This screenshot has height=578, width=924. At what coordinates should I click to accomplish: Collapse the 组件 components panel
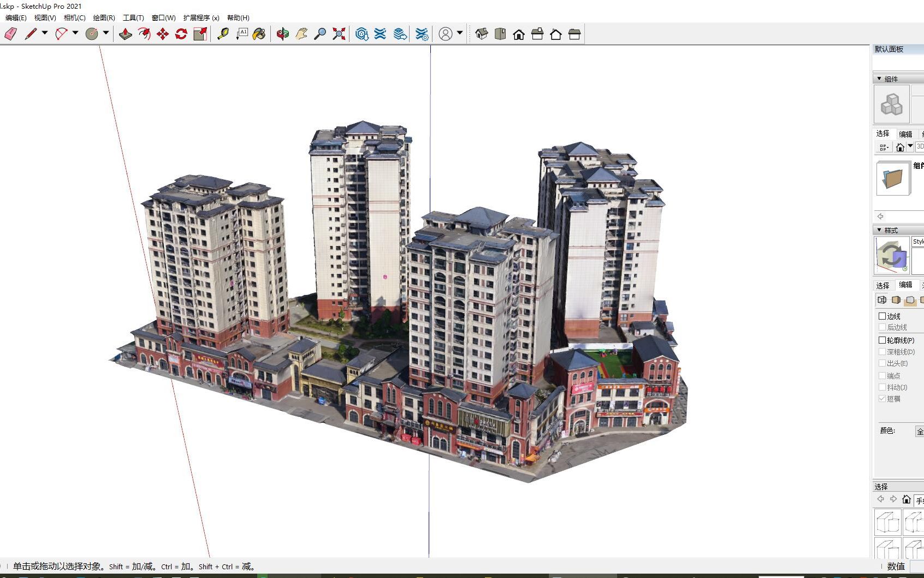pyautogui.click(x=880, y=78)
